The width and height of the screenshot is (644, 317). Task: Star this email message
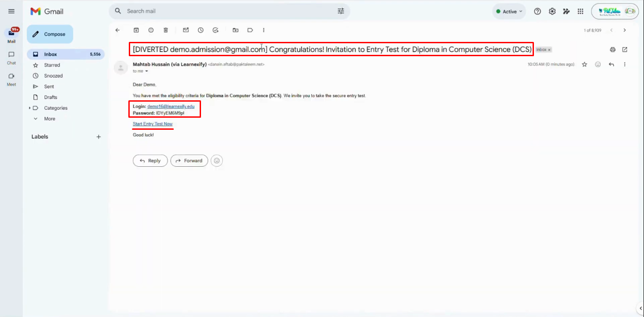click(585, 64)
